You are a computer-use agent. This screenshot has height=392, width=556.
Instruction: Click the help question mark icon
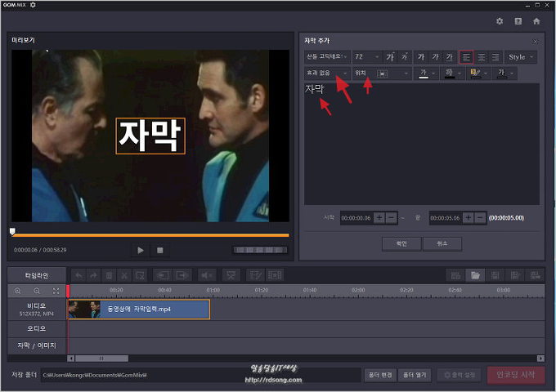518,21
